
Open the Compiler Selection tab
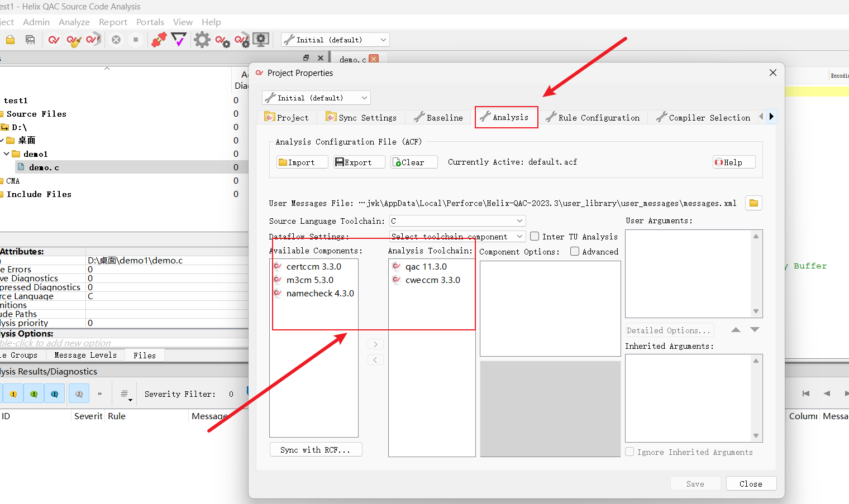pyautogui.click(x=704, y=118)
